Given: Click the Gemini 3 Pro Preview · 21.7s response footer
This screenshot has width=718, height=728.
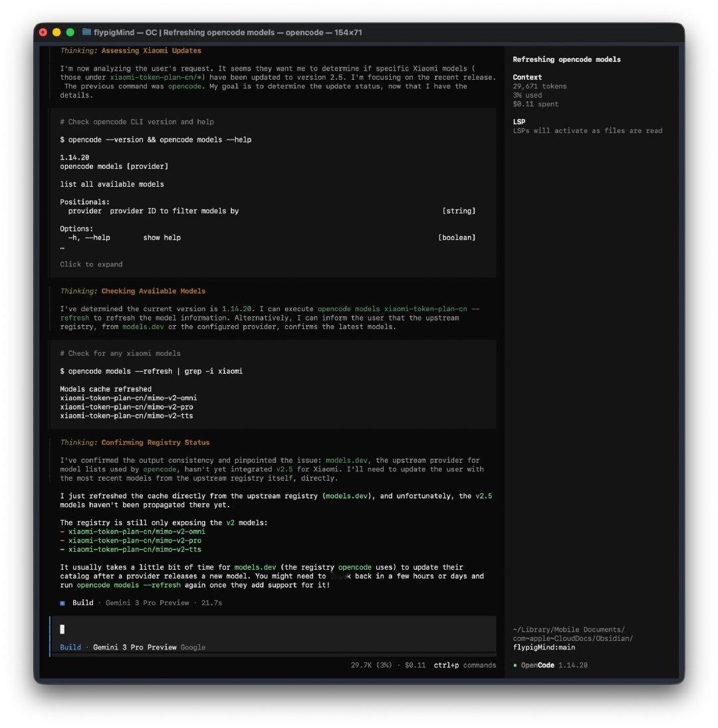Looking at the screenshot, I should point(164,603).
